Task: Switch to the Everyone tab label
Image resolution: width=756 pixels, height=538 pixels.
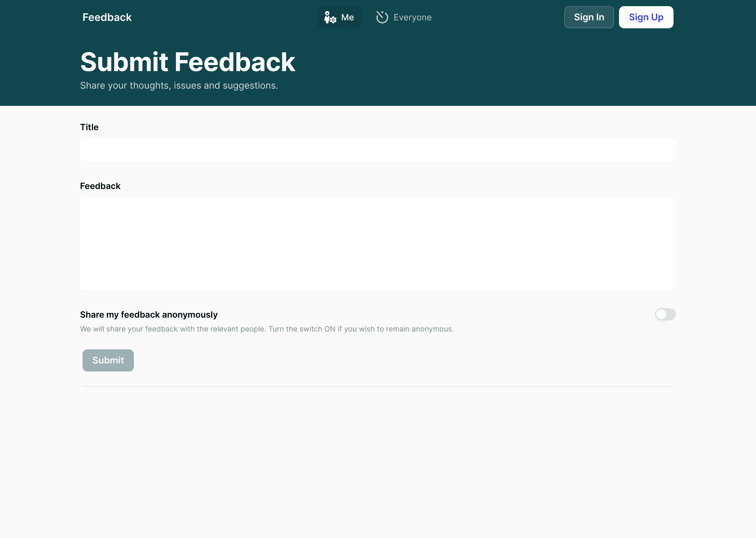Action: pyautogui.click(x=412, y=17)
